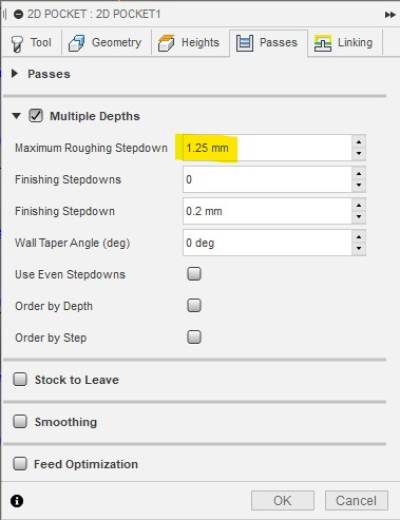Click the Passes tab icon
The height and width of the screenshot is (520, 400).
245,43
